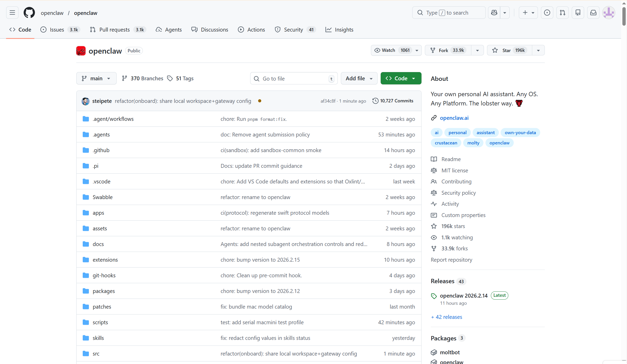This screenshot has width=627, height=364.
Task: Expand the main branch selector
Action: coord(96,78)
